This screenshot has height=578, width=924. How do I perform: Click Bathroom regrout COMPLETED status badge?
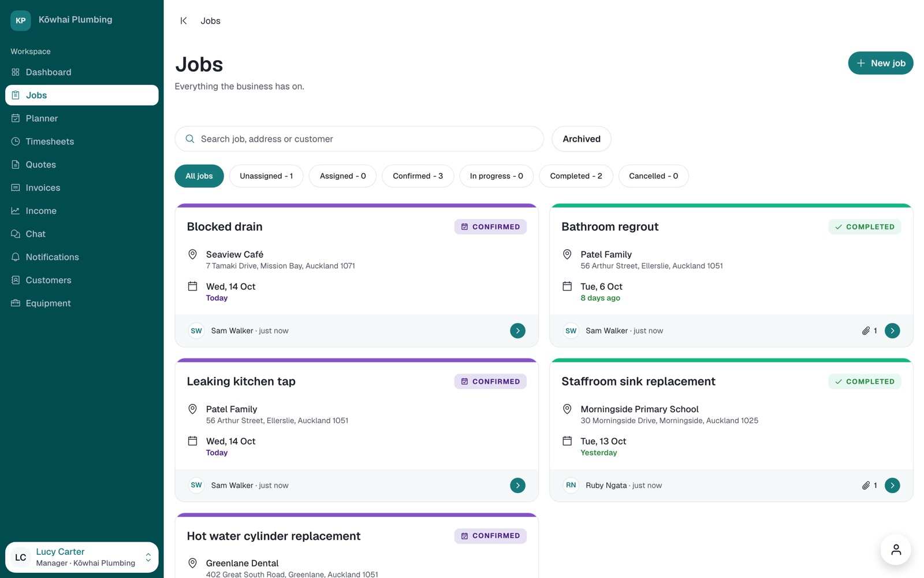pyautogui.click(x=865, y=227)
